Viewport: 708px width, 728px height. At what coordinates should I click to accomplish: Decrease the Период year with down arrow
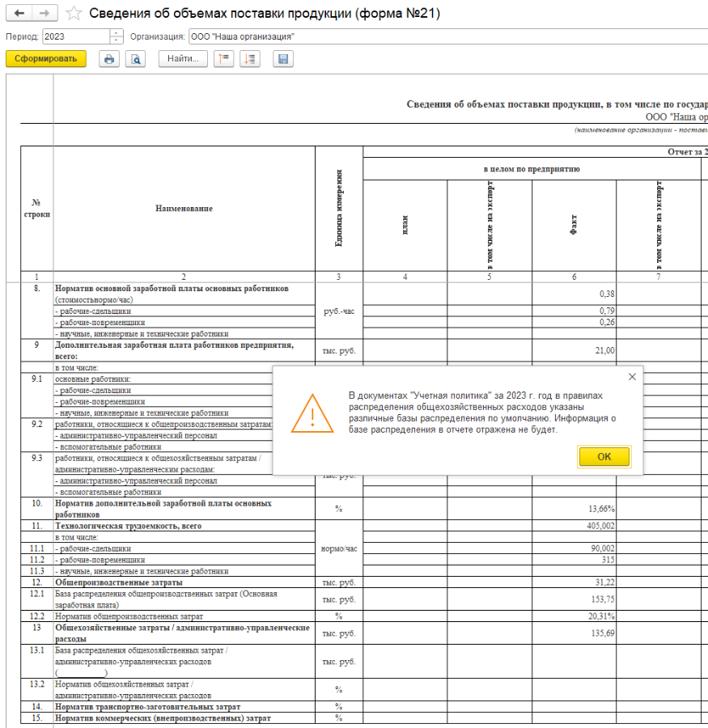coord(116,40)
